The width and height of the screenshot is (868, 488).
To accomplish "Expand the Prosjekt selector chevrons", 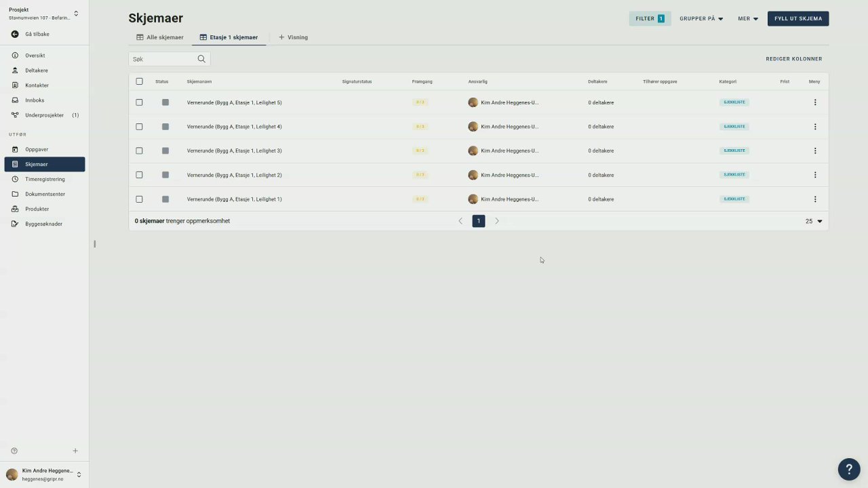I will [x=76, y=14].
